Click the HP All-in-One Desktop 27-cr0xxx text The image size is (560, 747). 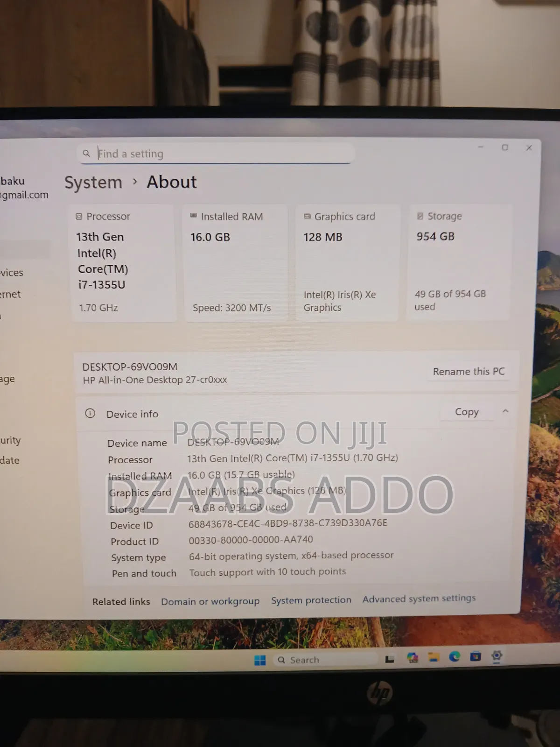point(155,380)
